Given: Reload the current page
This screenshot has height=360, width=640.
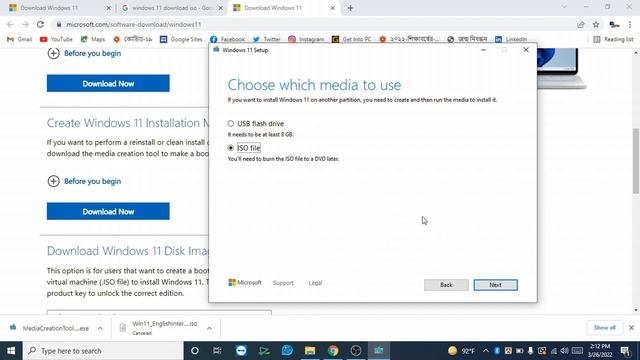Looking at the screenshot, I should (40, 24).
